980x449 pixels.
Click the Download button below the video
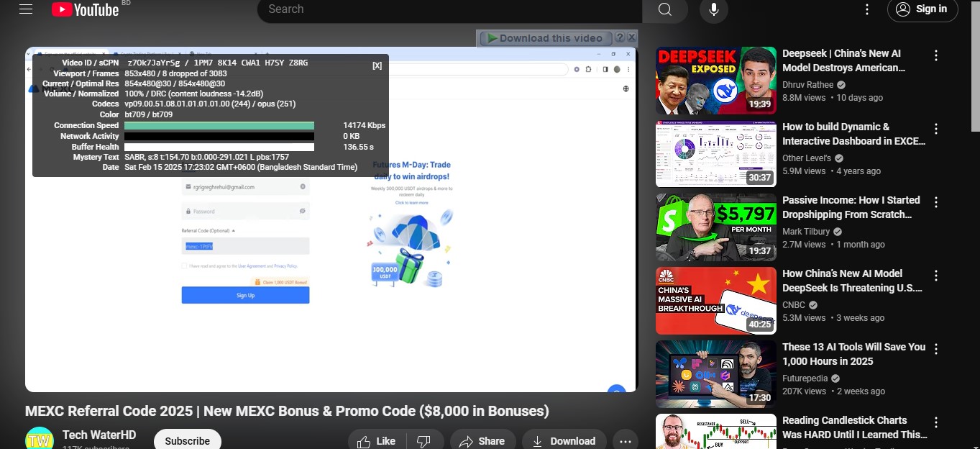(x=564, y=440)
